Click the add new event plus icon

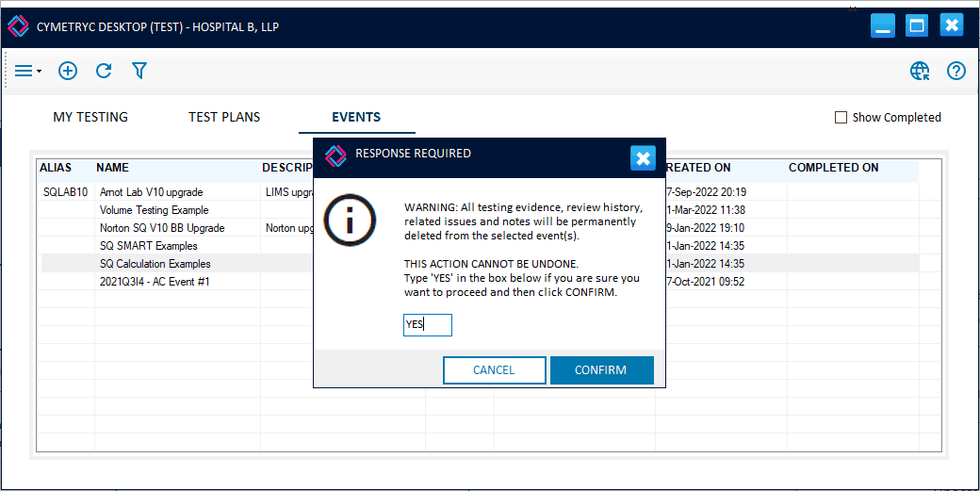point(68,72)
